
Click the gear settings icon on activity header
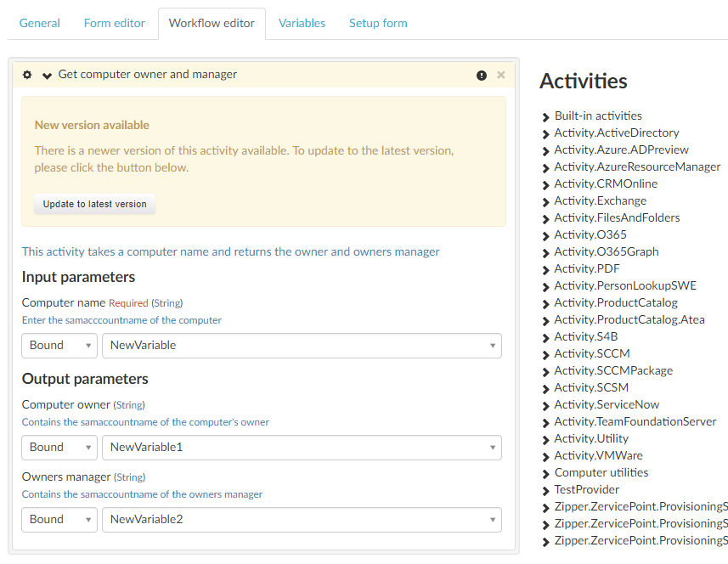pyautogui.click(x=27, y=75)
